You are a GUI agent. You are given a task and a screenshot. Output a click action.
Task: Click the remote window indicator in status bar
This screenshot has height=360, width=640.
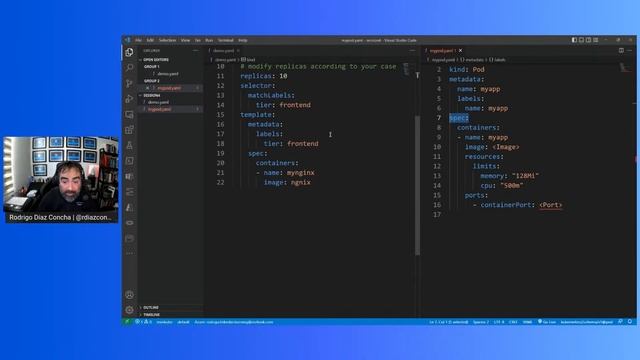pyautogui.click(x=127, y=322)
